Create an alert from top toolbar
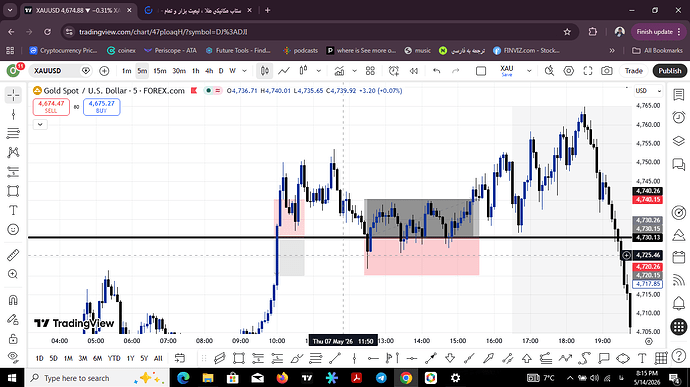This screenshot has width=690, height=387. click(x=394, y=71)
